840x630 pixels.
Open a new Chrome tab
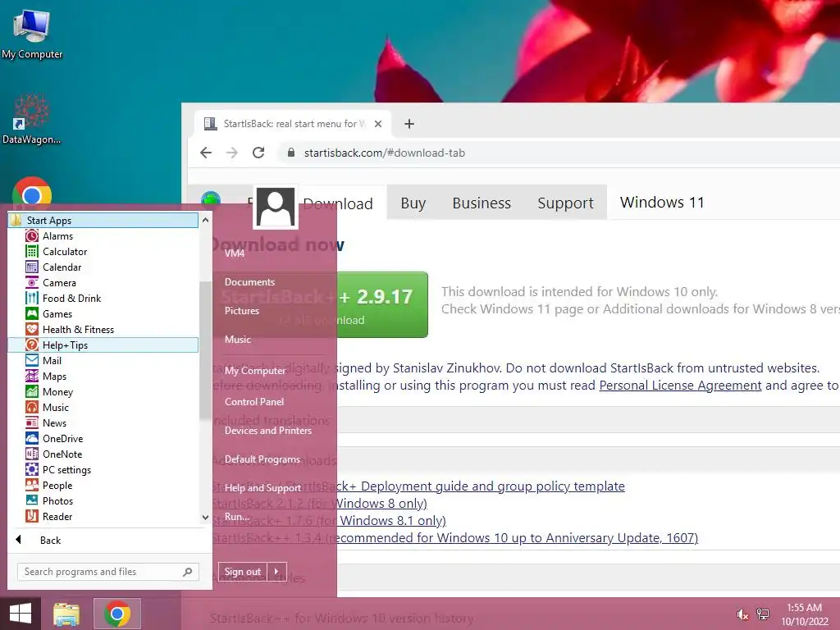409,124
